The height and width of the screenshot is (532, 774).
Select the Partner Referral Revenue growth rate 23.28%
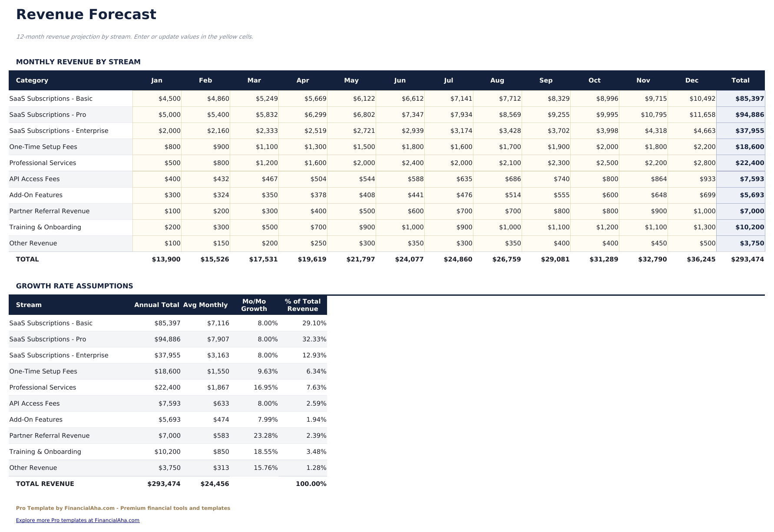click(267, 435)
